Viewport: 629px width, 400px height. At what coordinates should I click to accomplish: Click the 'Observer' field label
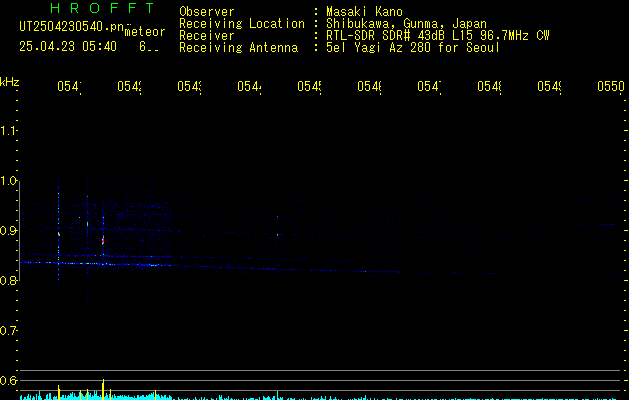pos(207,11)
